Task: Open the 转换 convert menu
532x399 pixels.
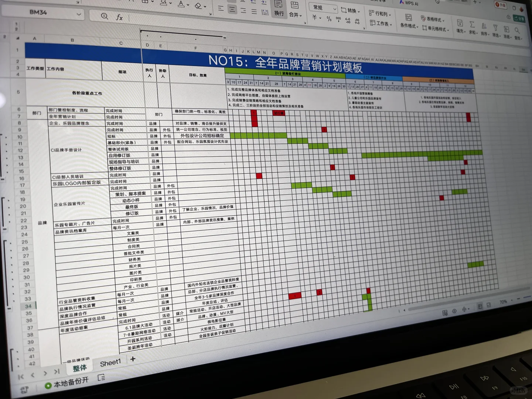Action: point(350,10)
